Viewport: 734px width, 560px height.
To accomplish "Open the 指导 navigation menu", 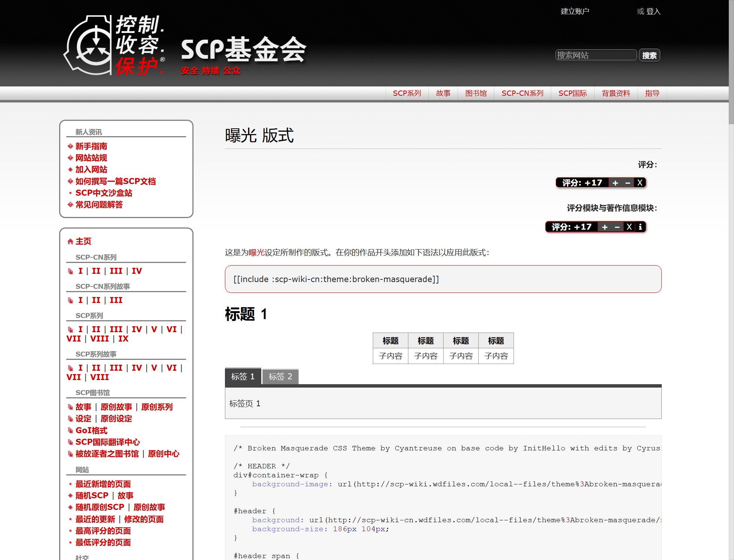I will (652, 94).
